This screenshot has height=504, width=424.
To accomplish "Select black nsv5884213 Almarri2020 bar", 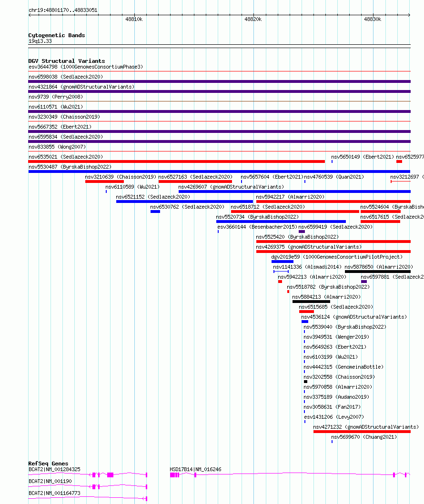I will pos(311,301).
